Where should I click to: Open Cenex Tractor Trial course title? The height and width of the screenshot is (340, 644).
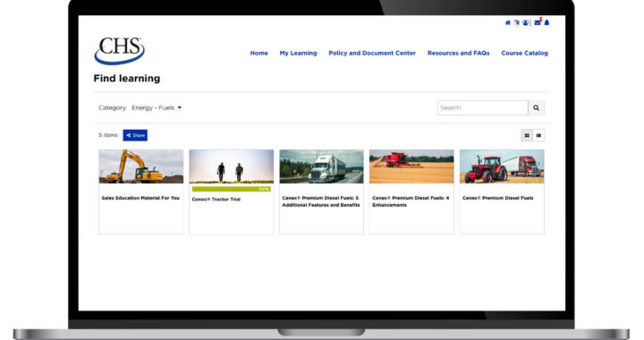point(216,200)
